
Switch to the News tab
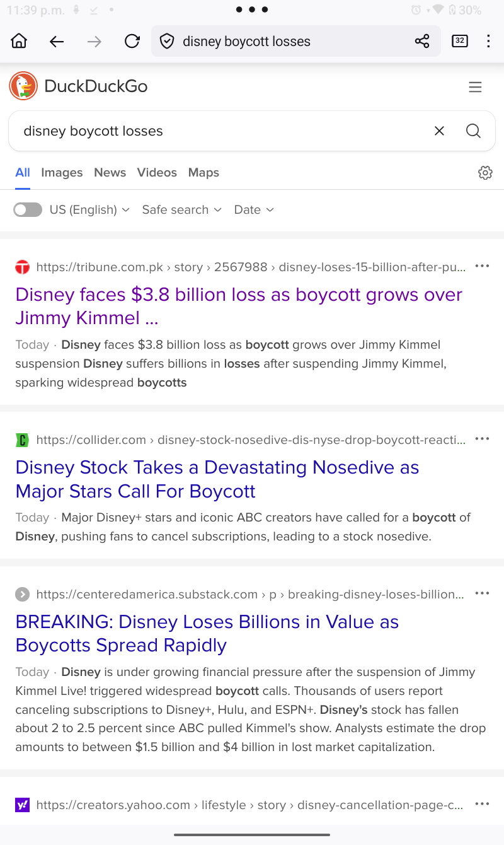(x=110, y=173)
